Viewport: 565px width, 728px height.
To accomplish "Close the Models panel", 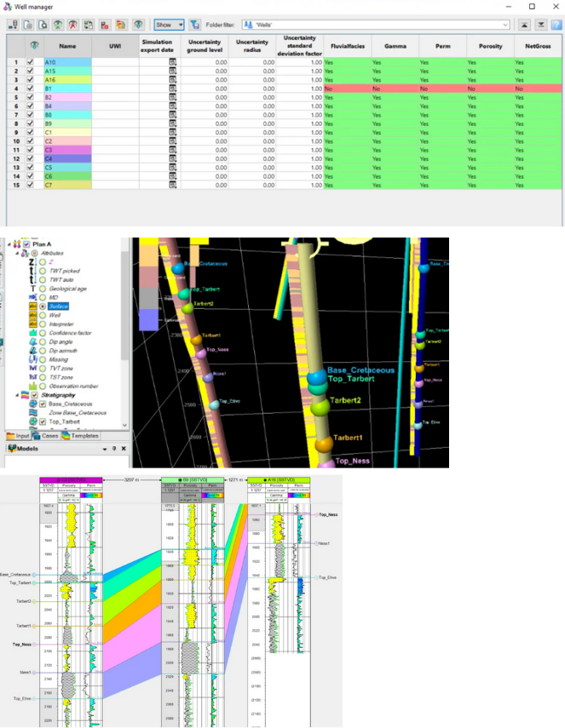I will pos(124,449).
